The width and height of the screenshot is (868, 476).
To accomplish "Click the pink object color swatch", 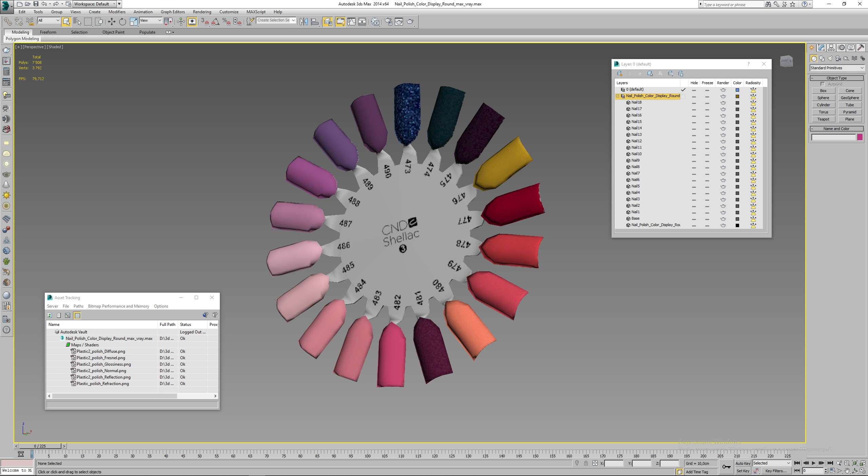I will point(860,137).
